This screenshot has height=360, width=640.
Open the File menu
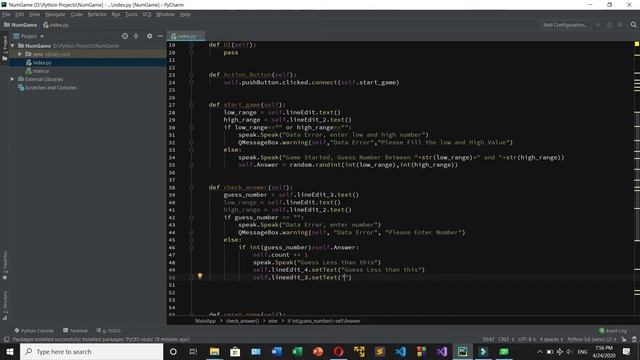(x=7, y=14)
